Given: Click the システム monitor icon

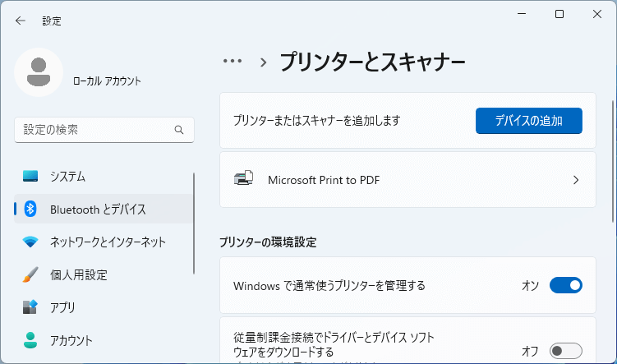Looking at the screenshot, I should 30,177.
